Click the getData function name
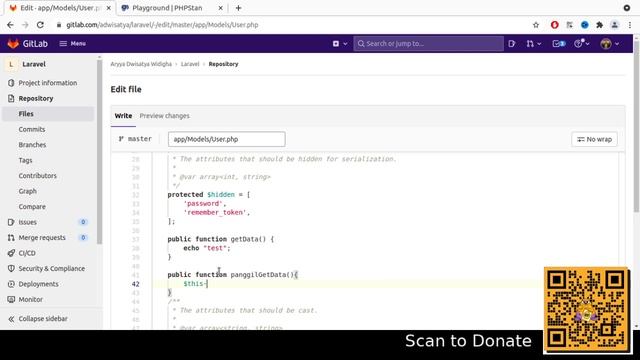Image resolution: width=640 pixels, height=360 pixels. [244, 239]
